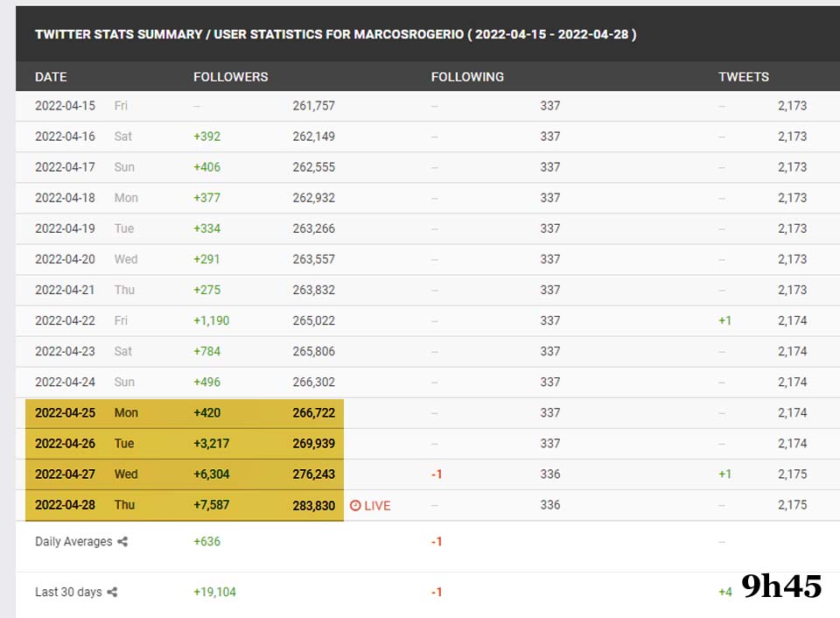The width and height of the screenshot is (840, 618).
Task: Select the +7,587 follower gain value
Action: coord(211,505)
